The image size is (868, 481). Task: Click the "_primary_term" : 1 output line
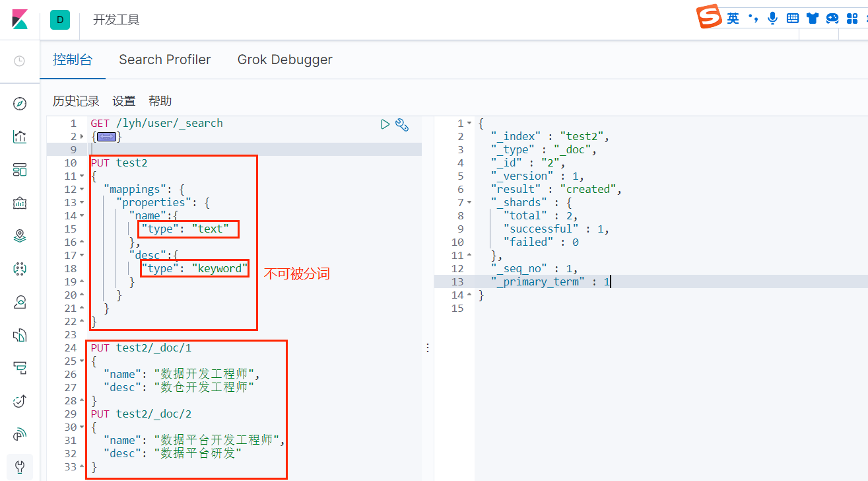(551, 281)
